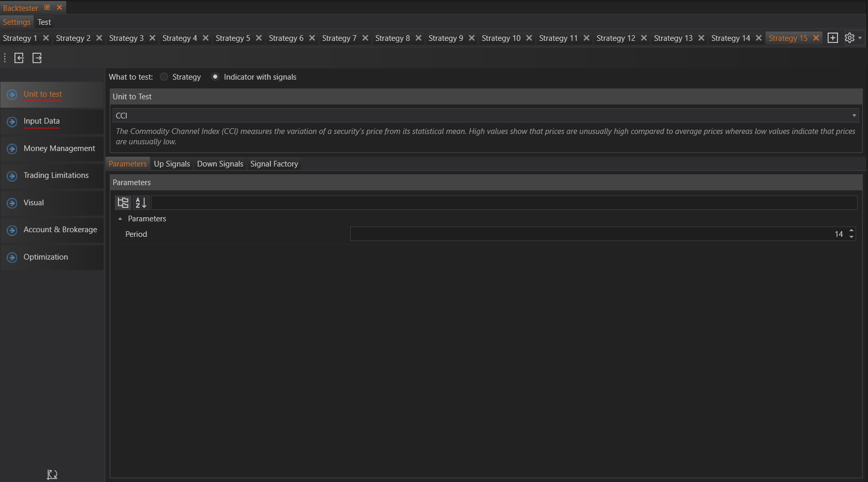Go to the Optimization section

pos(46,257)
